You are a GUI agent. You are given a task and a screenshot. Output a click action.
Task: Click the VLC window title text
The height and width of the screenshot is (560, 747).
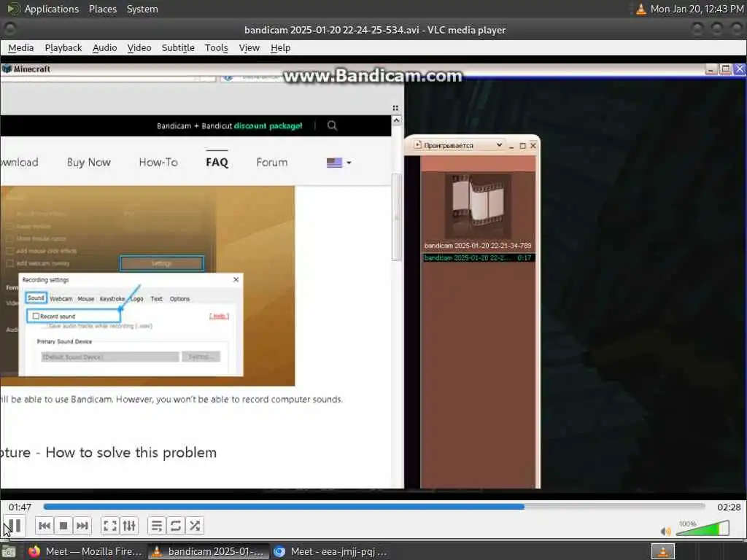[375, 30]
